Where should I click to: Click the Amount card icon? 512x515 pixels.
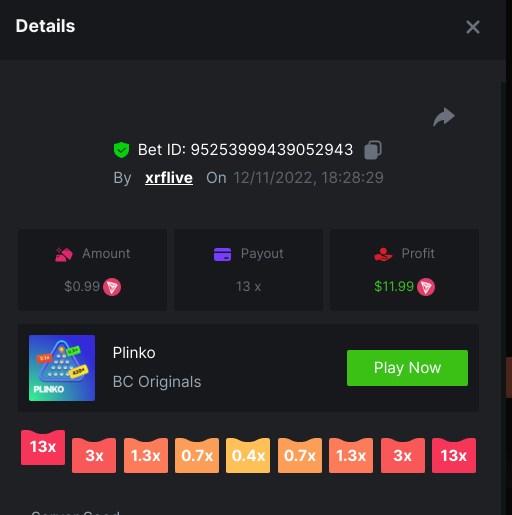pyautogui.click(x=64, y=255)
